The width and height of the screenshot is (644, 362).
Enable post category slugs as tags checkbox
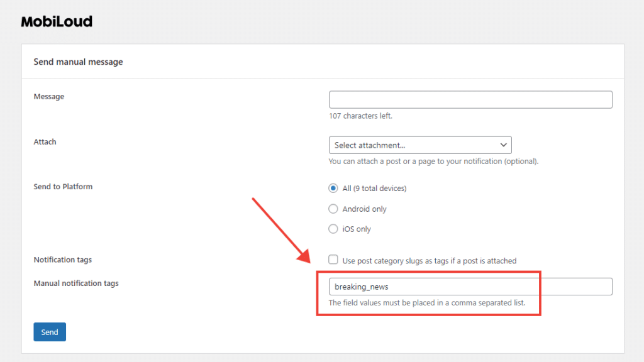(333, 260)
